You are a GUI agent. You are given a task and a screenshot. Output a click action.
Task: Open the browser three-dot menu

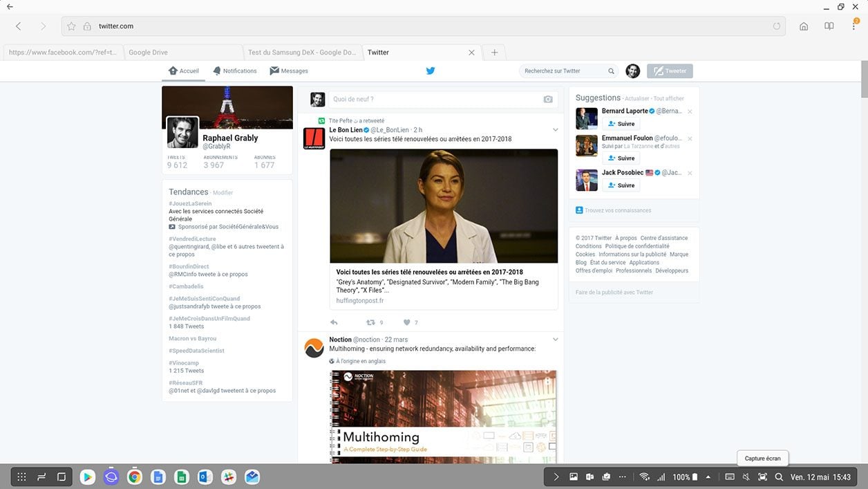(855, 26)
